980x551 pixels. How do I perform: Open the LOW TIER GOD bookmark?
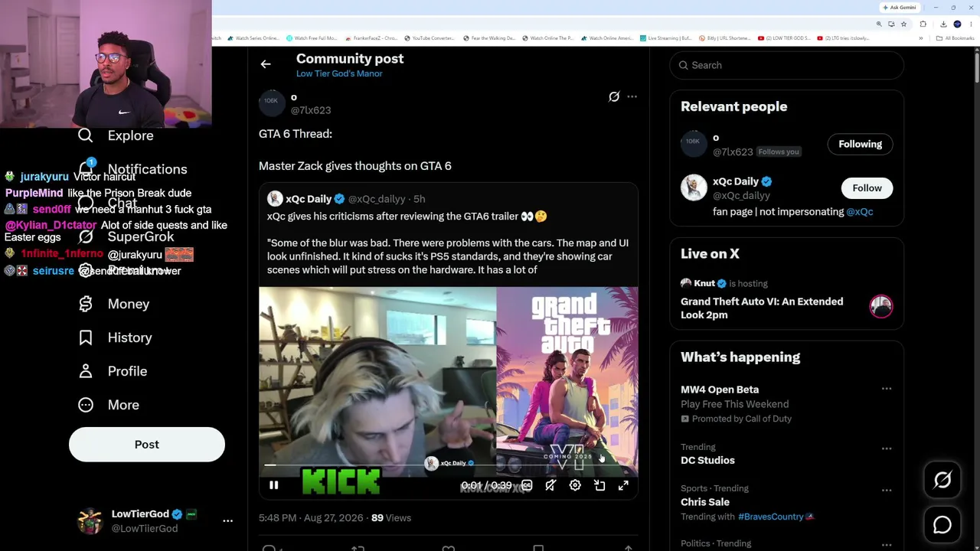click(784, 38)
